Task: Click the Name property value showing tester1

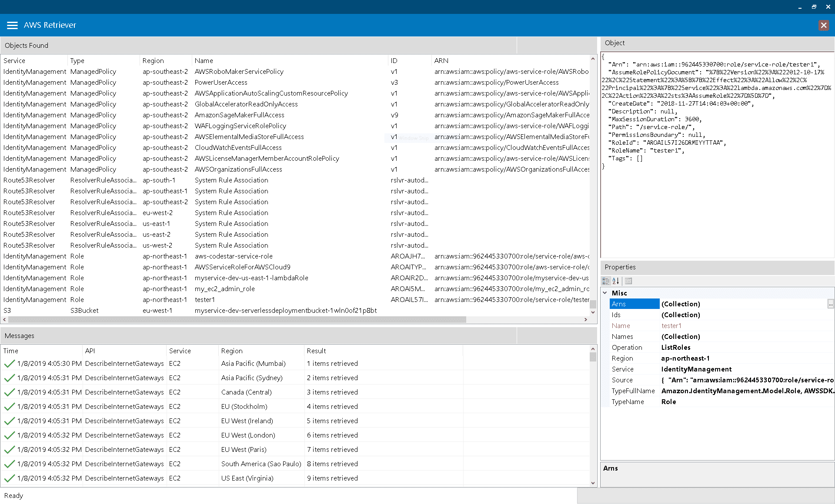Action: (x=671, y=325)
